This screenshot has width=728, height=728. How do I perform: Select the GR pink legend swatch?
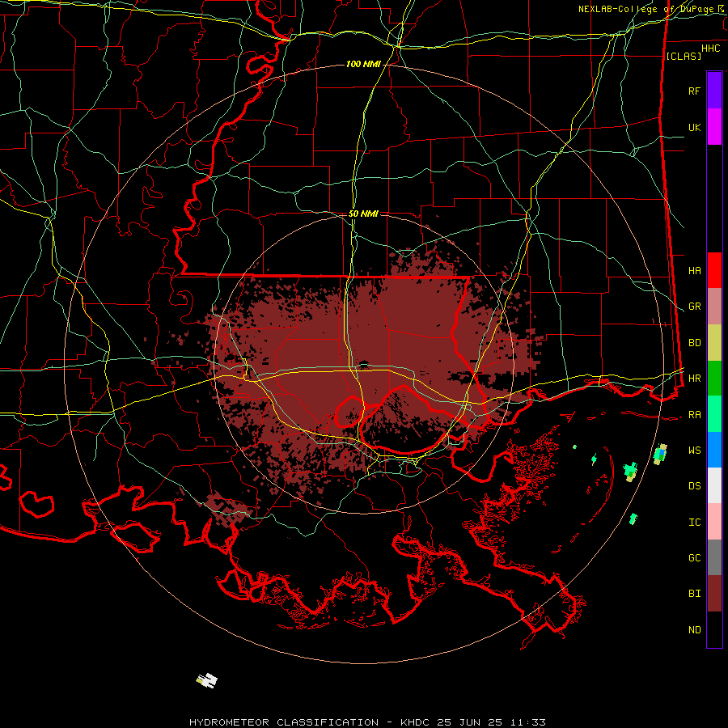coord(714,307)
